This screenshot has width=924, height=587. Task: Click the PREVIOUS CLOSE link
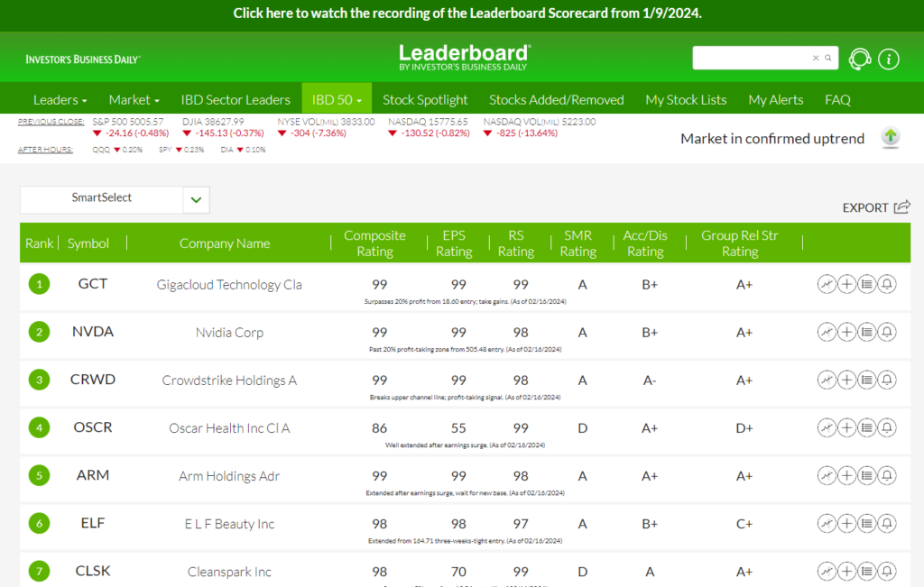51,122
